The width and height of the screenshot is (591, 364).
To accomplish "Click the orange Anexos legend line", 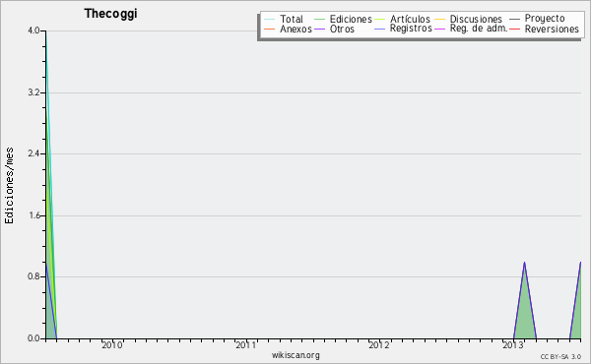I will coord(270,29).
